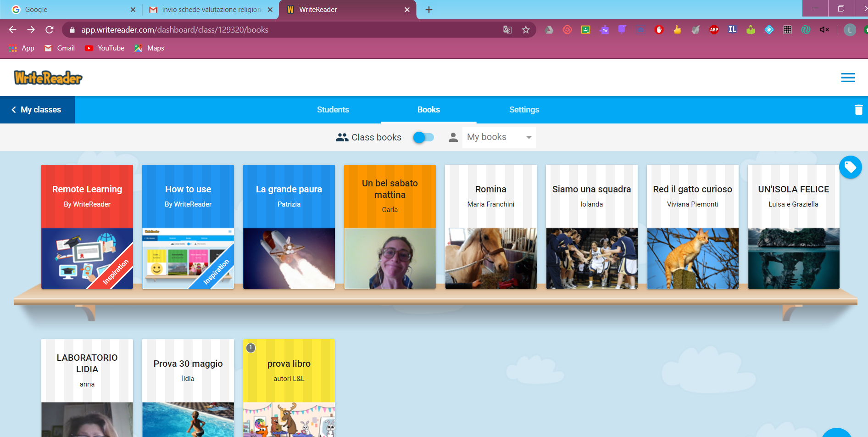The image size is (868, 437).
Task: Open the 'Romina' book by Maria Franchini
Action: 491,227
